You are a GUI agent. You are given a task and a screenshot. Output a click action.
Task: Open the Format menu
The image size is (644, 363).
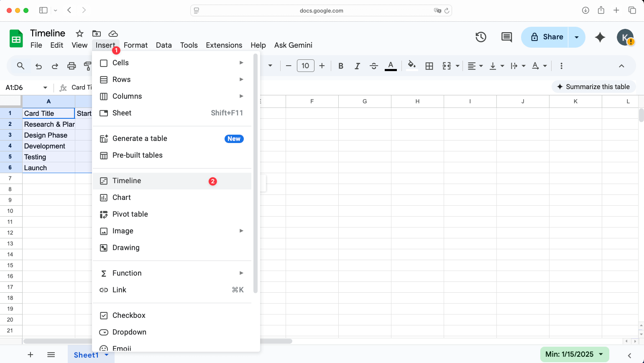[135, 45]
